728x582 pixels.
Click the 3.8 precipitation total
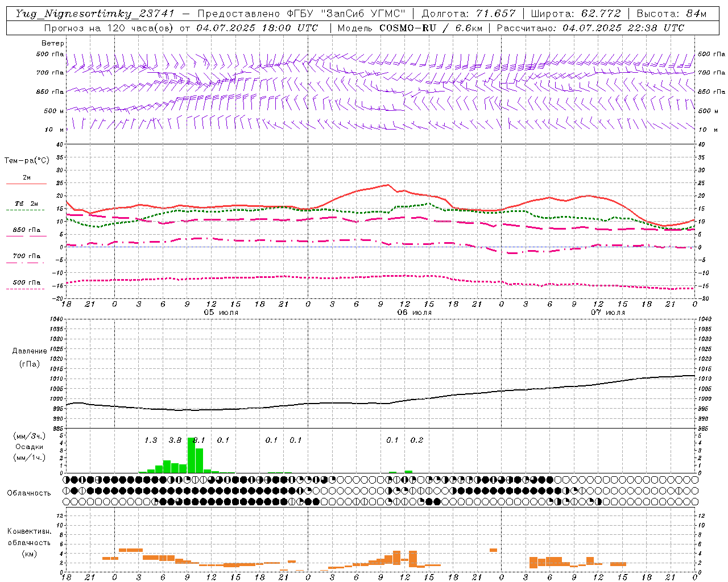pyautogui.click(x=175, y=440)
